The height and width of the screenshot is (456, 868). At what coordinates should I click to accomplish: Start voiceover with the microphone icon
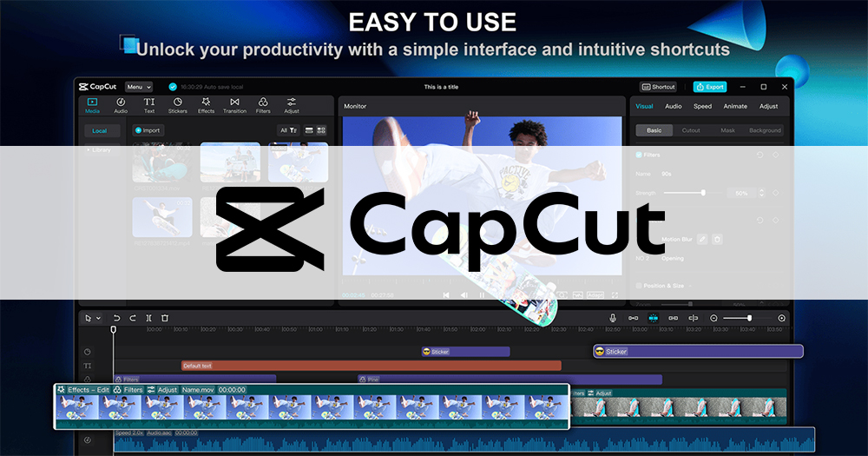[x=613, y=318]
